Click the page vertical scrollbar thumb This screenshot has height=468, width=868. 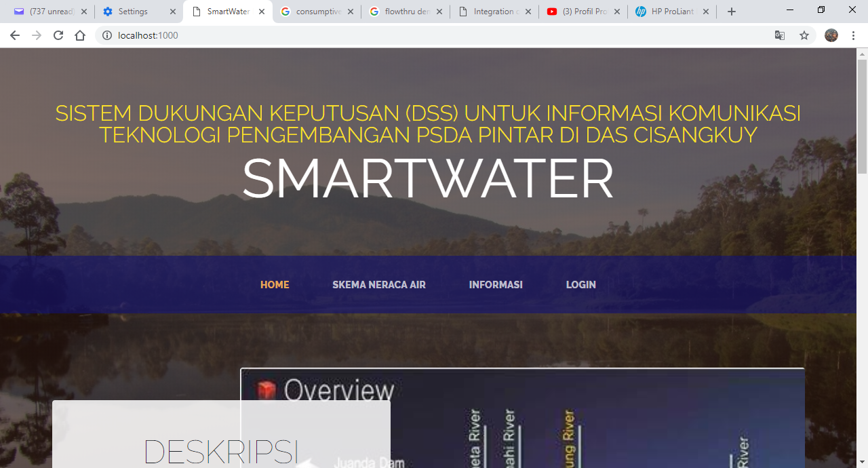tap(862, 115)
